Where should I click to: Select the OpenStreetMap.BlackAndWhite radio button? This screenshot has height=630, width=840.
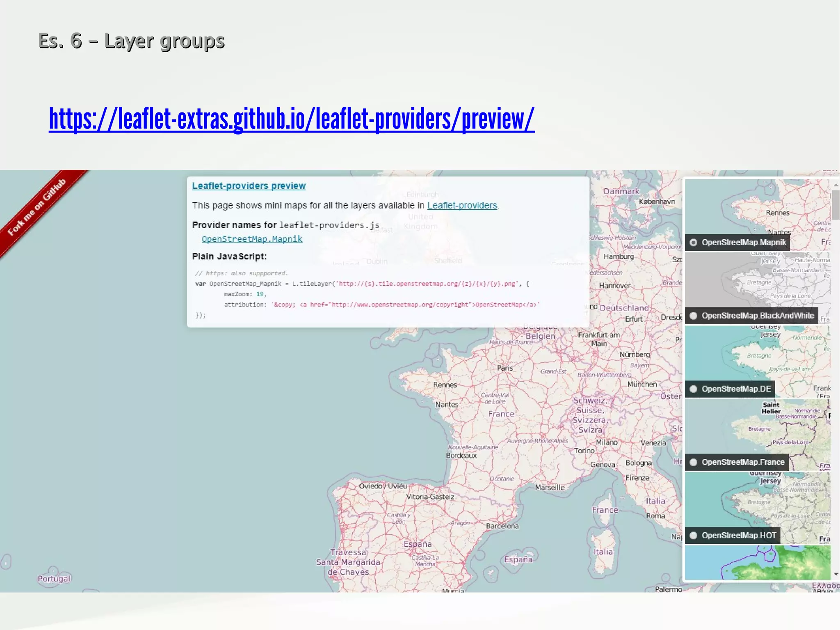click(x=693, y=316)
